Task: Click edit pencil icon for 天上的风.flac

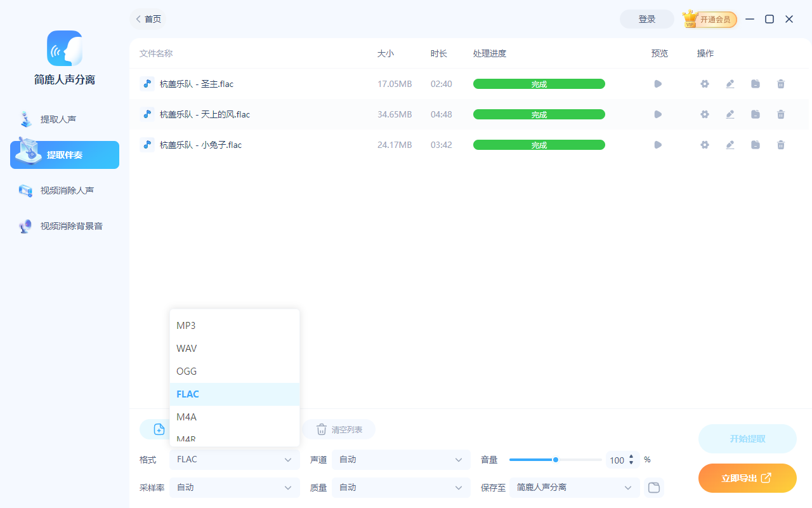Action: click(x=730, y=114)
